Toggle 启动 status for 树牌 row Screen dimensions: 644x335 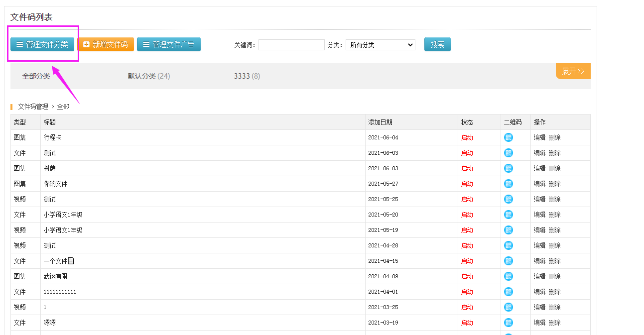[467, 169]
